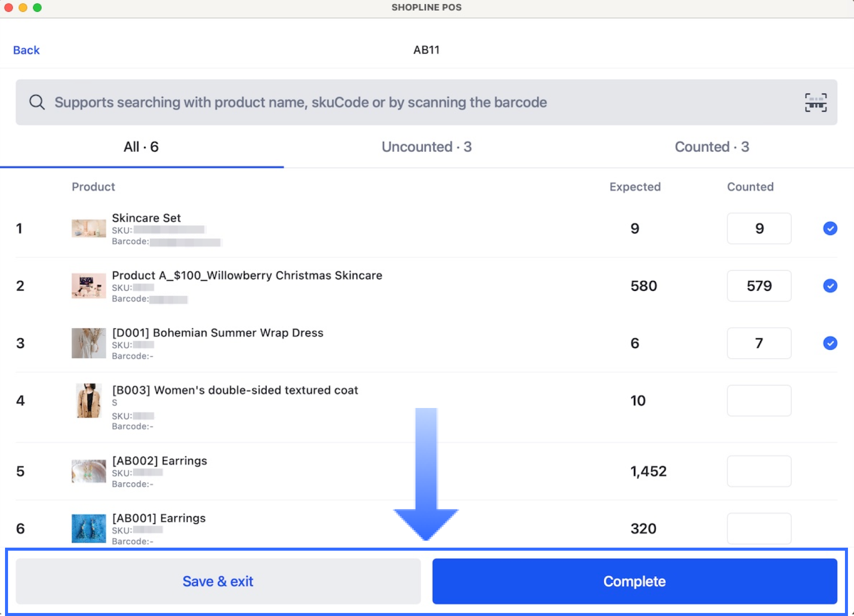854x616 pixels.
Task: Click the Save & exit button
Action: 218,581
